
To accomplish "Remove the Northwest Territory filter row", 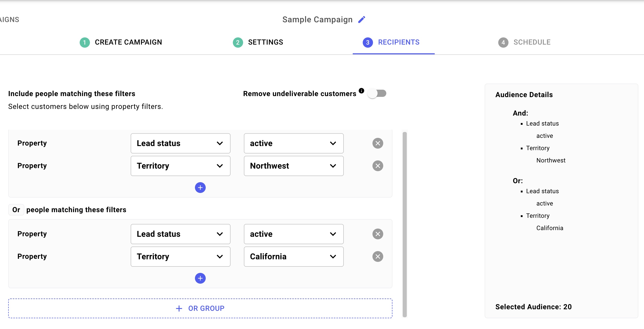I will (x=378, y=166).
